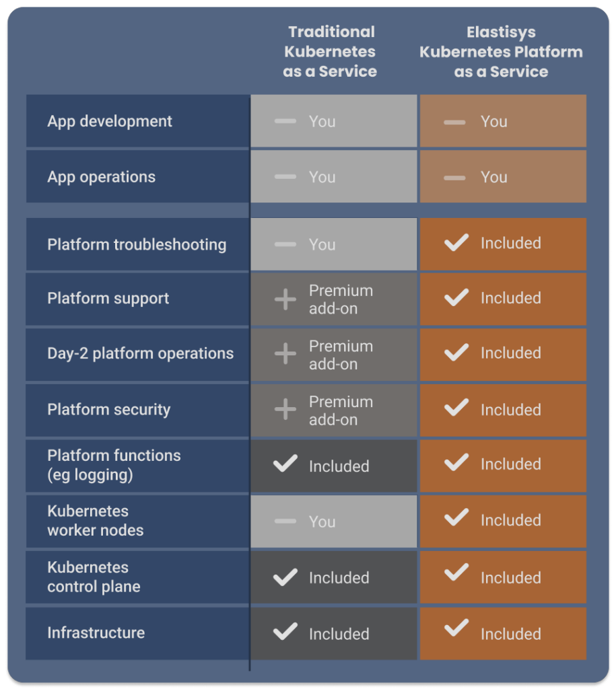Click the traditional checkmark for Infrastructure

coord(285,631)
